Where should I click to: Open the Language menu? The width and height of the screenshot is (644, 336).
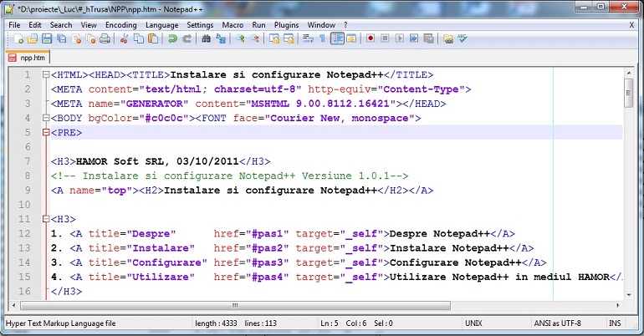[x=161, y=25]
